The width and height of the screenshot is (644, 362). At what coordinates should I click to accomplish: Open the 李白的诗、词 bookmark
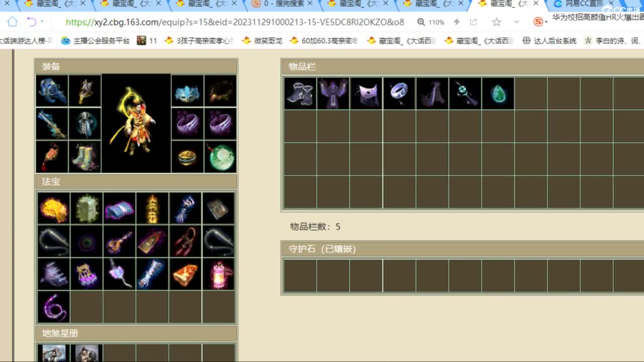[613, 41]
